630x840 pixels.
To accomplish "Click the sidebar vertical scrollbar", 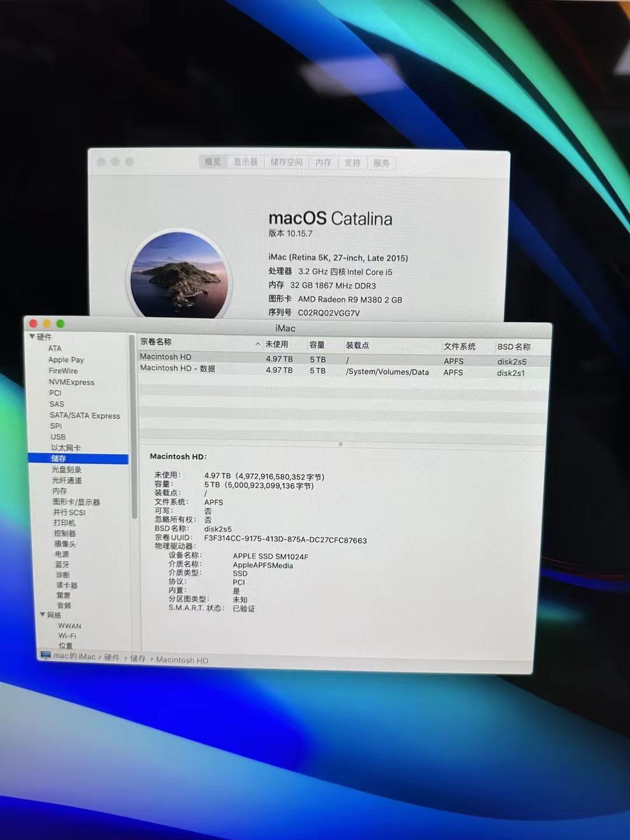I will (134, 426).
